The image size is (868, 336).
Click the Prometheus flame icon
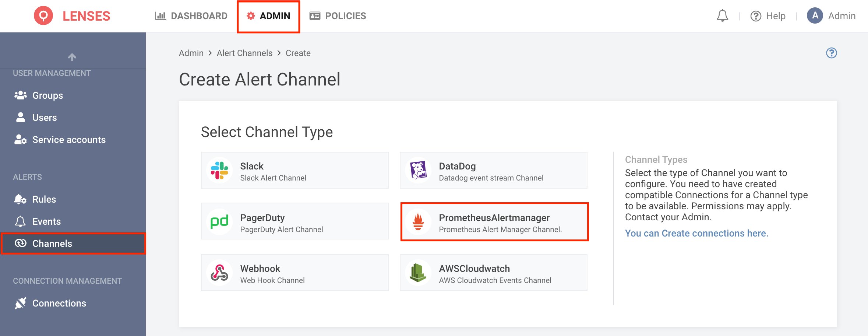pyautogui.click(x=418, y=221)
